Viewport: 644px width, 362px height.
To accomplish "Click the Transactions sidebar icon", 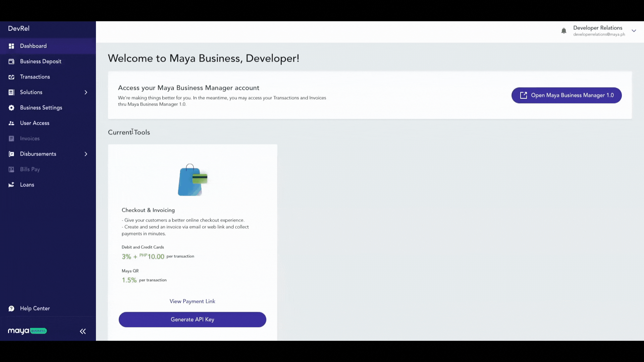I will pyautogui.click(x=11, y=77).
